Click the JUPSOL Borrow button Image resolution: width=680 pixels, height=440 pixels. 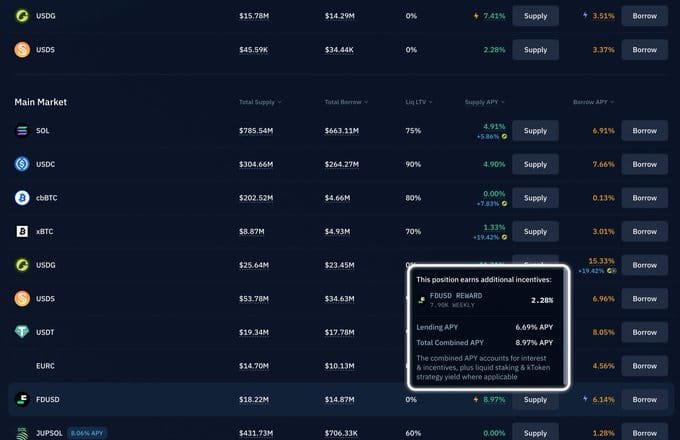[x=644, y=433]
